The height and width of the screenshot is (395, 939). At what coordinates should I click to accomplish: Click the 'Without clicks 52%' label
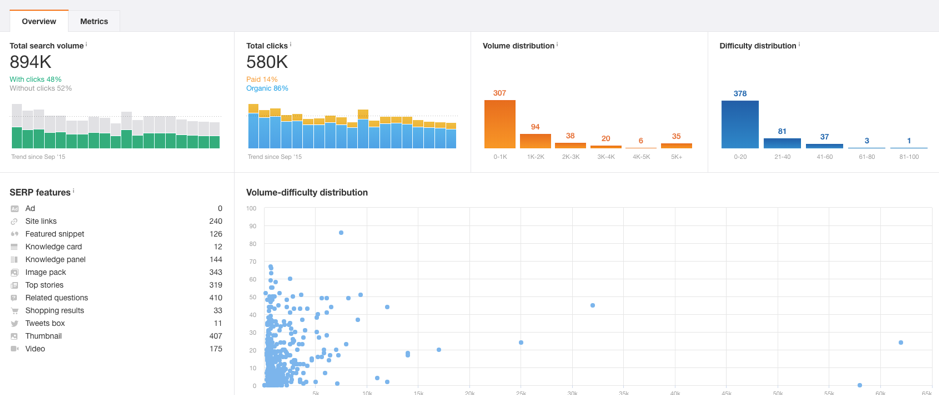[x=41, y=89]
